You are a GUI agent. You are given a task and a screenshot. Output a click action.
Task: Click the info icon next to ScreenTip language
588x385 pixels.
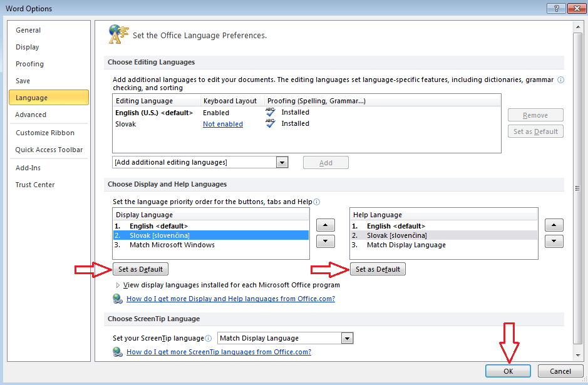tap(208, 338)
